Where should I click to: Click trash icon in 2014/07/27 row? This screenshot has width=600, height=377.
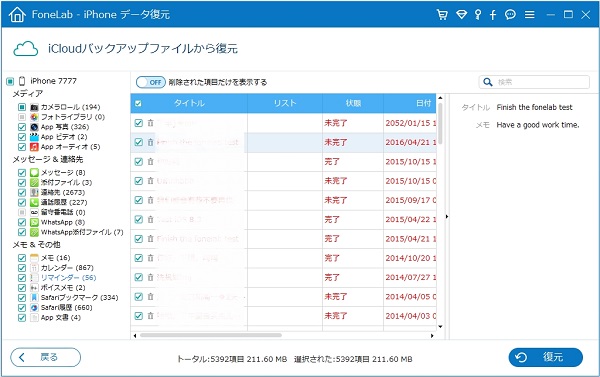pos(150,277)
